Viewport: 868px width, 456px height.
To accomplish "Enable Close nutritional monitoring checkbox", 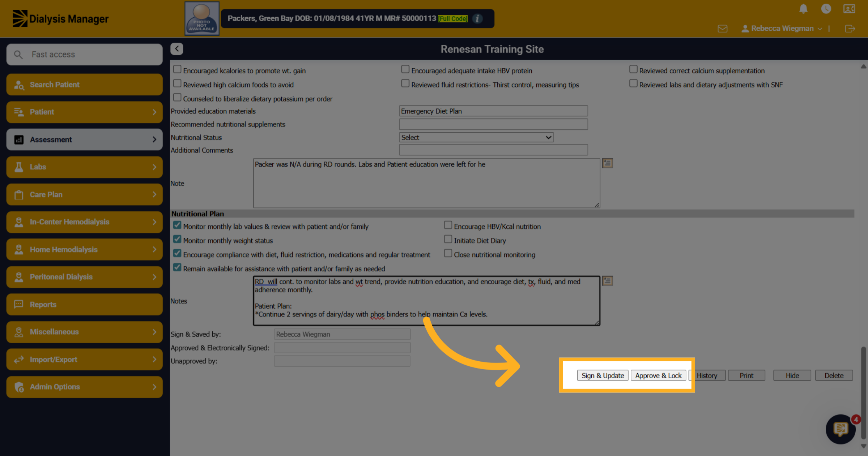I will point(448,253).
